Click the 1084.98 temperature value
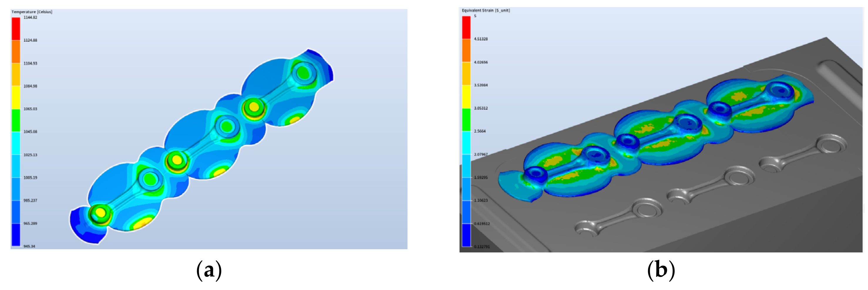 (x=30, y=86)
